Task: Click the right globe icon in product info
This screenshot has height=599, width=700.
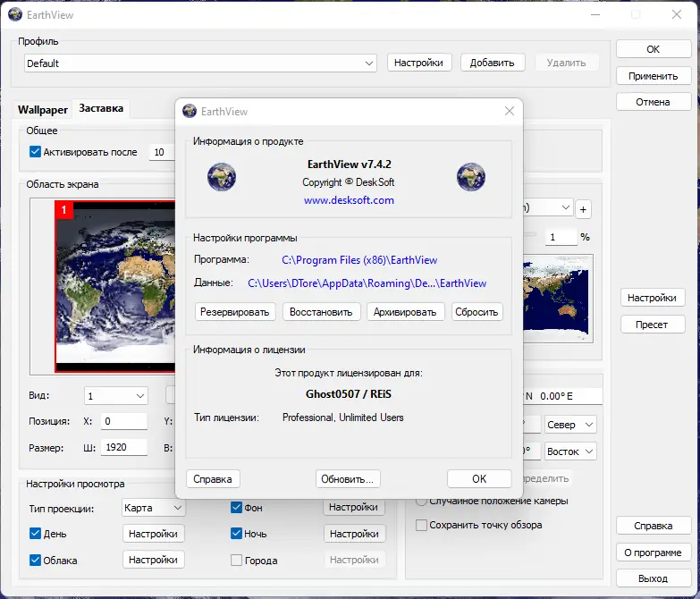Action: pos(470,177)
